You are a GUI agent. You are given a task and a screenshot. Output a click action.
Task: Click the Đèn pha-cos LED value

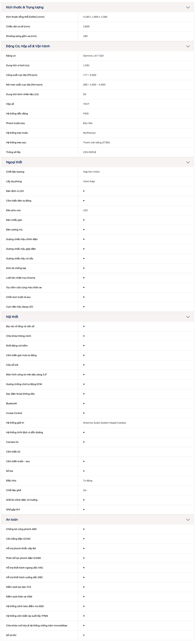(x=85, y=210)
